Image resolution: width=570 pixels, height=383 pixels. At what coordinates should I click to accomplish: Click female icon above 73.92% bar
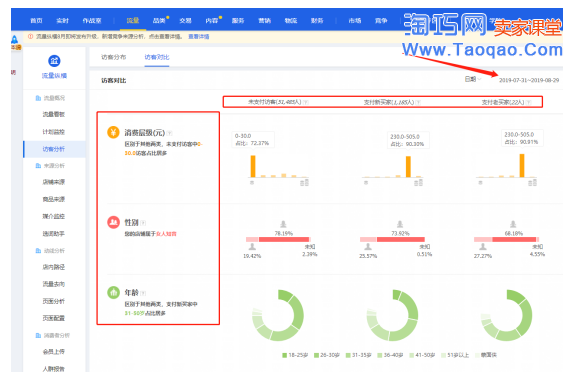click(400, 224)
